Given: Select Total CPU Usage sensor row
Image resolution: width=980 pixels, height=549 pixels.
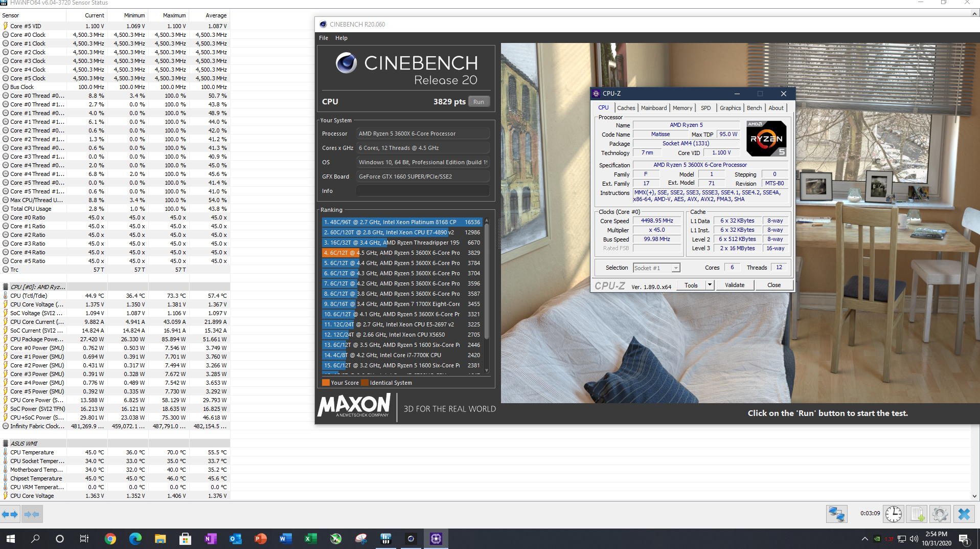Looking at the screenshot, I should [115, 209].
